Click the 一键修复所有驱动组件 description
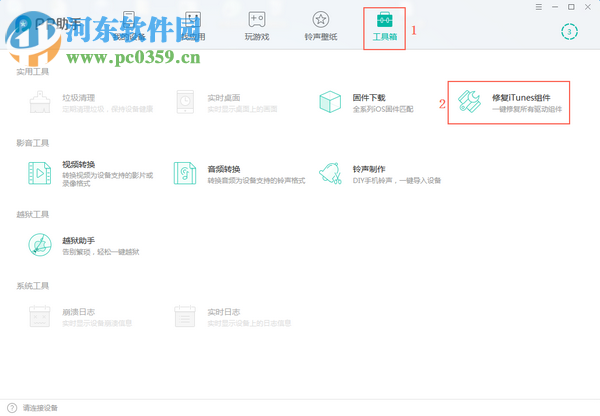The width and height of the screenshot is (600, 416). pyautogui.click(x=527, y=109)
